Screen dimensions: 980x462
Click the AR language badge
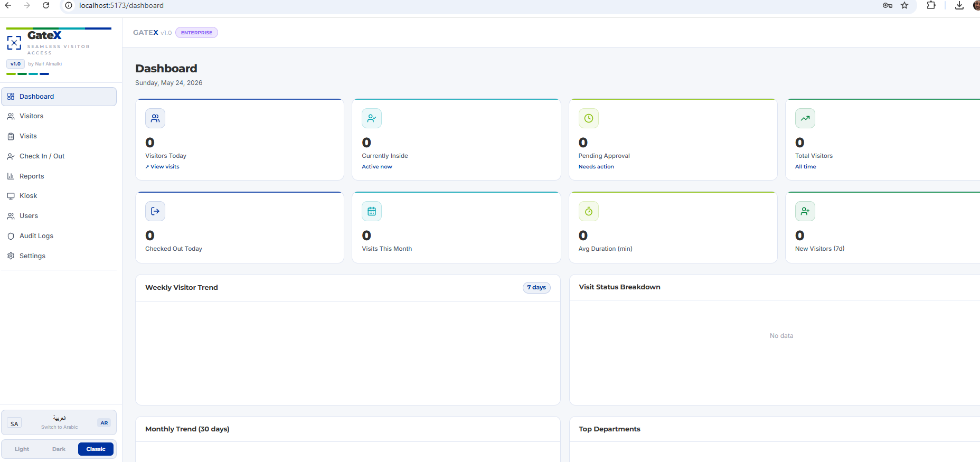[x=104, y=423]
